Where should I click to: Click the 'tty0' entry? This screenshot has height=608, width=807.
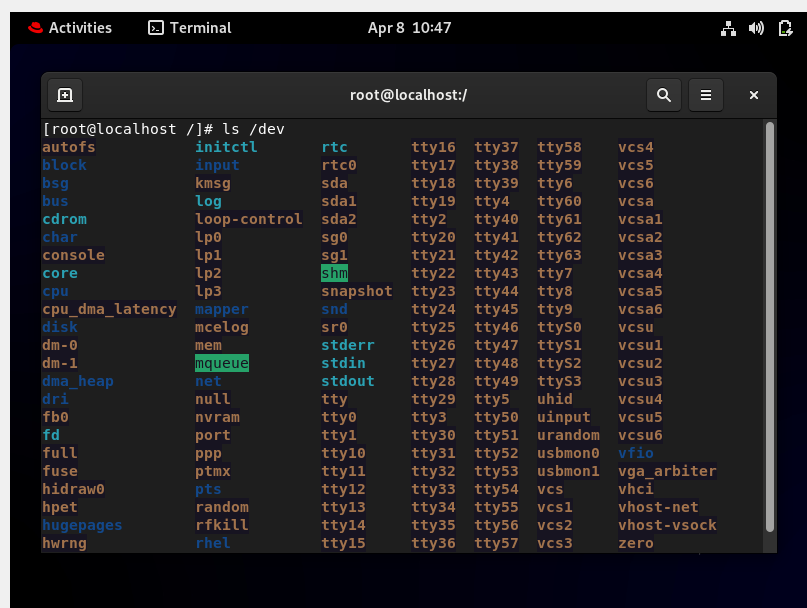339,418
